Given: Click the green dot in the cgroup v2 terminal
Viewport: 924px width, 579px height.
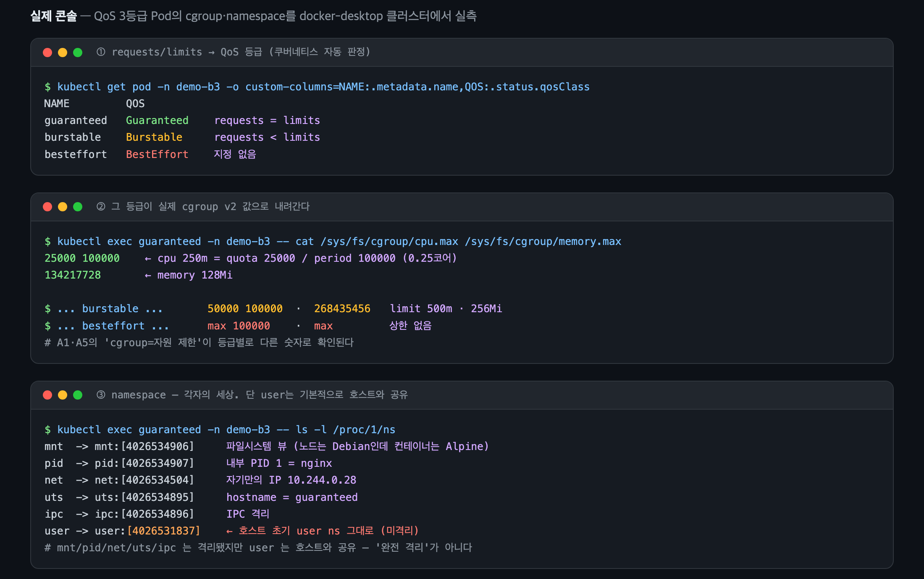Looking at the screenshot, I should click(x=78, y=207).
